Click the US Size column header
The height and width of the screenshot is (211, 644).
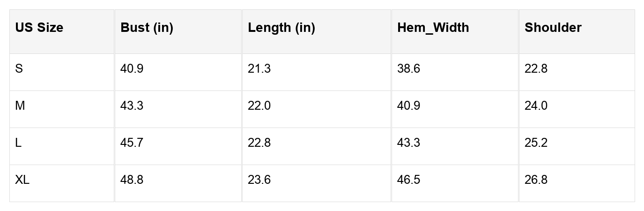point(39,28)
